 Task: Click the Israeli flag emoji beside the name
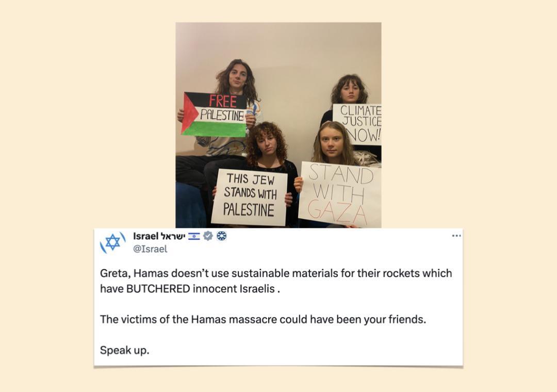point(194,236)
